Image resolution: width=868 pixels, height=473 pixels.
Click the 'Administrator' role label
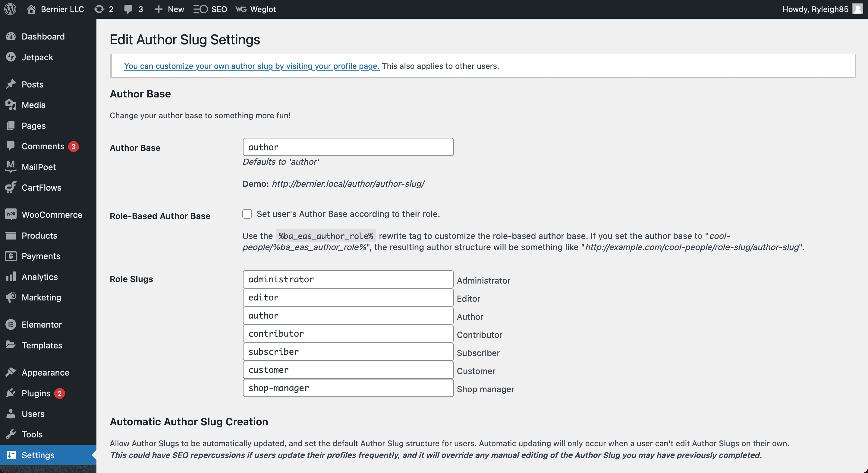click(x=483, y=280)
